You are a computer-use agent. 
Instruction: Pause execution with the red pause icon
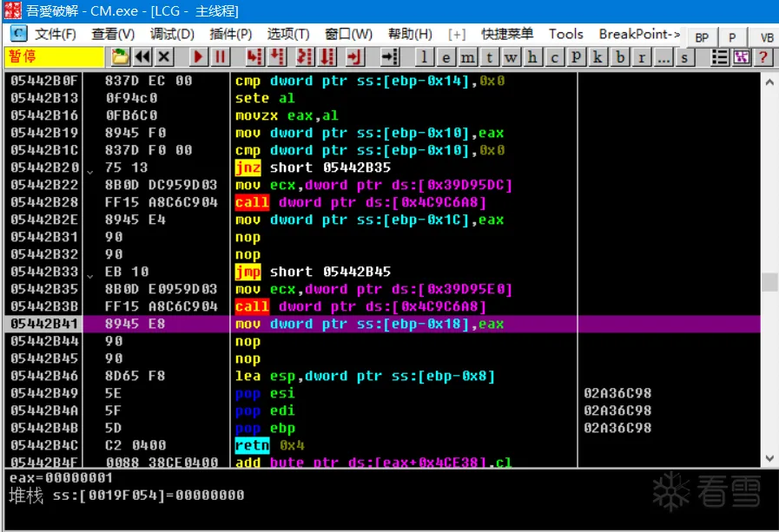[x=220, y=56]
